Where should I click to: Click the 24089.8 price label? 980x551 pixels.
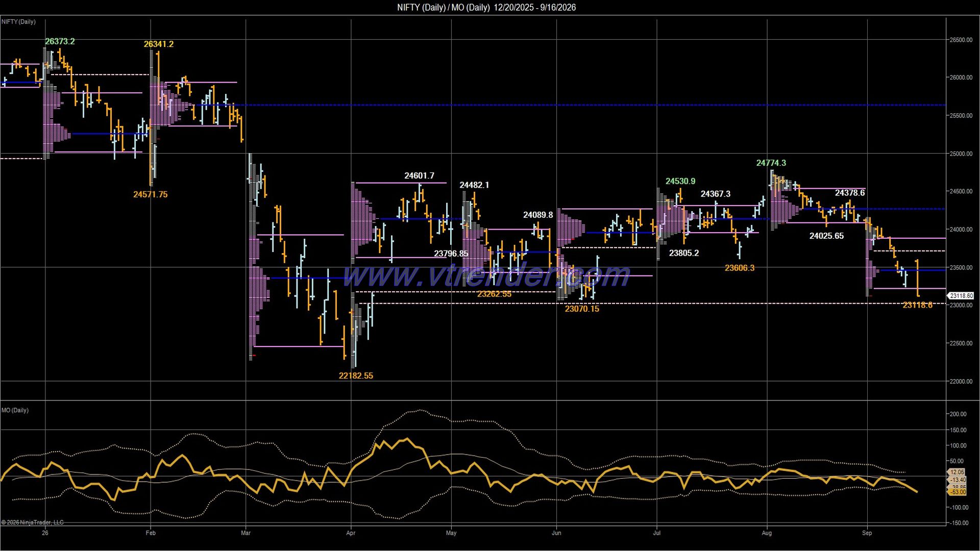pyautogui.click(x=538, y=215)
